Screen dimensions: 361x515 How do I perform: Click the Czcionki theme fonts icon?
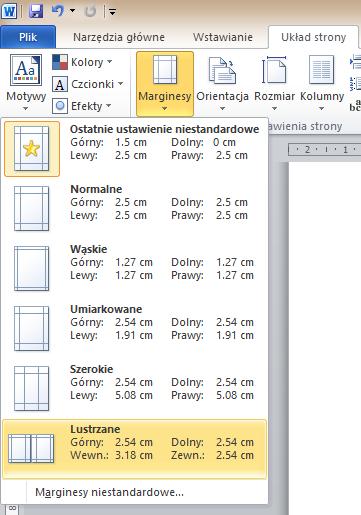point(60,84)
